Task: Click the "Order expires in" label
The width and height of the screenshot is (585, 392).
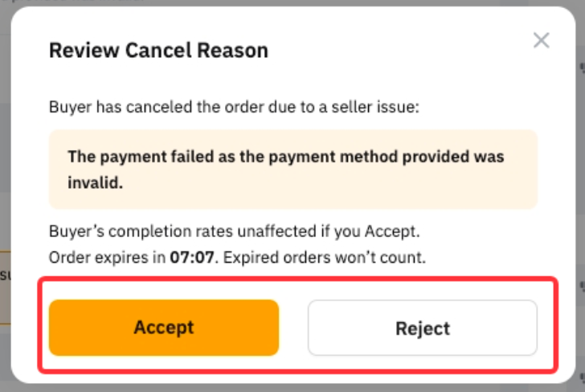Action: pyautogui.click(x=106, y=259)
